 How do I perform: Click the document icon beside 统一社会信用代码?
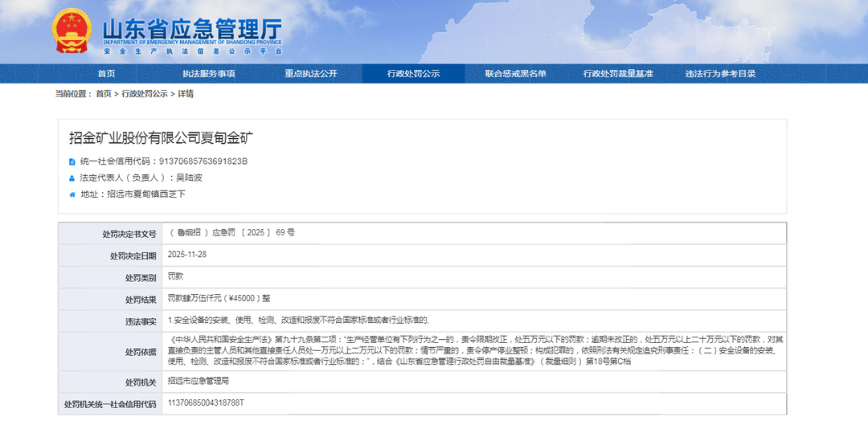pos(72,161)
